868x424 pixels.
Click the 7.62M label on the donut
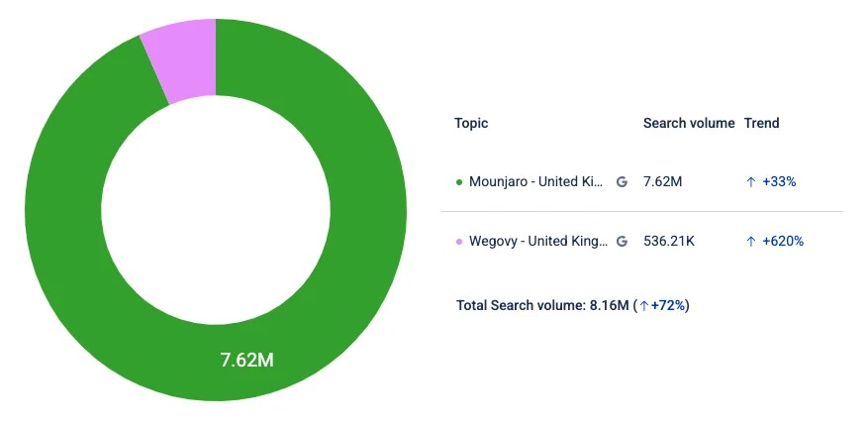[x=246, y=360]
